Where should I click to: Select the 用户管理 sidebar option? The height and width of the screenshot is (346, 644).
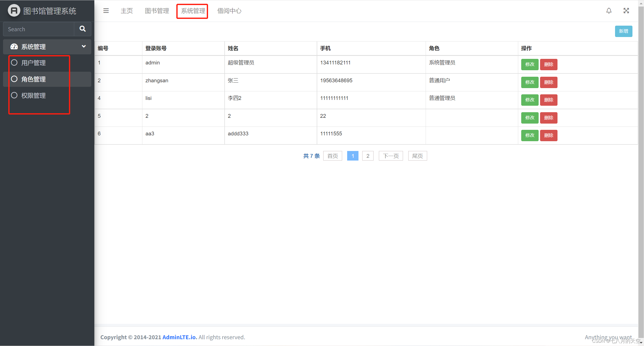33,63
